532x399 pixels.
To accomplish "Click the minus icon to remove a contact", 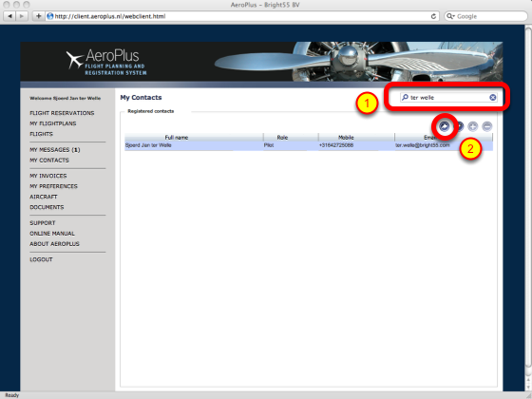I will point(486,126).
